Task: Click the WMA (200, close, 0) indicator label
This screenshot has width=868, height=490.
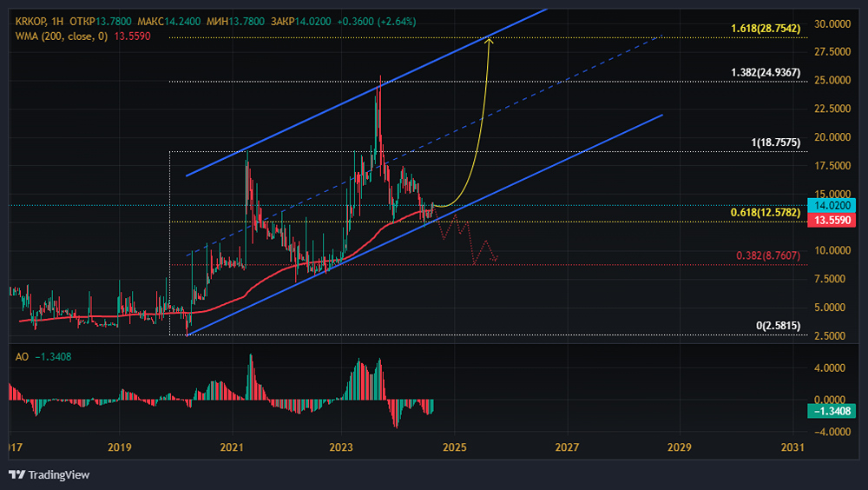Action: pos(62,36)
